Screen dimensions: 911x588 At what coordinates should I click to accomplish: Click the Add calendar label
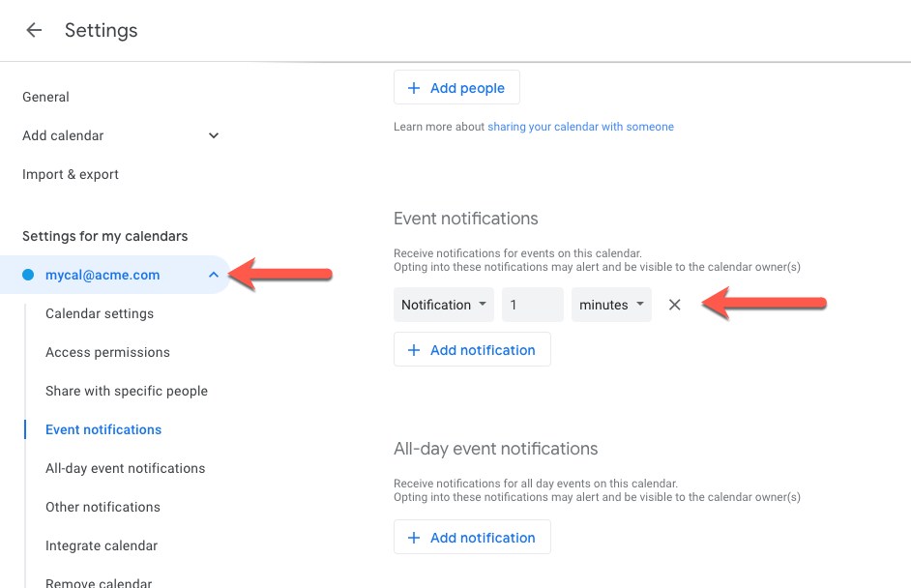click(63, 135)
